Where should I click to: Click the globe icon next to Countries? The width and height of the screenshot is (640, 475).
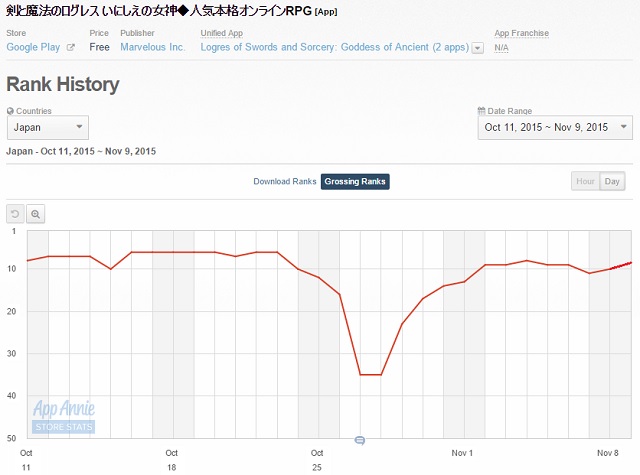point(10,111)
